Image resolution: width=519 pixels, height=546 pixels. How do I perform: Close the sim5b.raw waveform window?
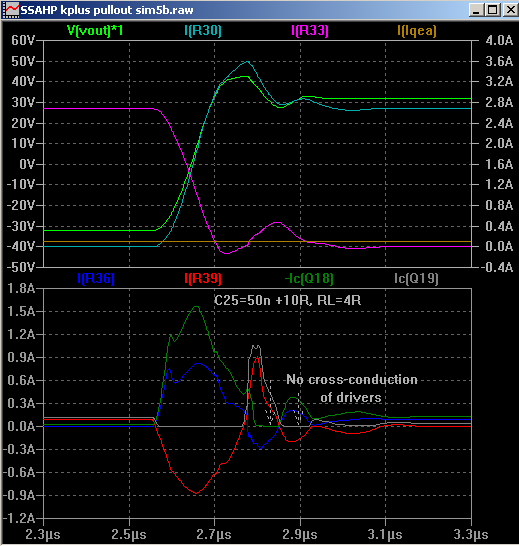(510, 10)
